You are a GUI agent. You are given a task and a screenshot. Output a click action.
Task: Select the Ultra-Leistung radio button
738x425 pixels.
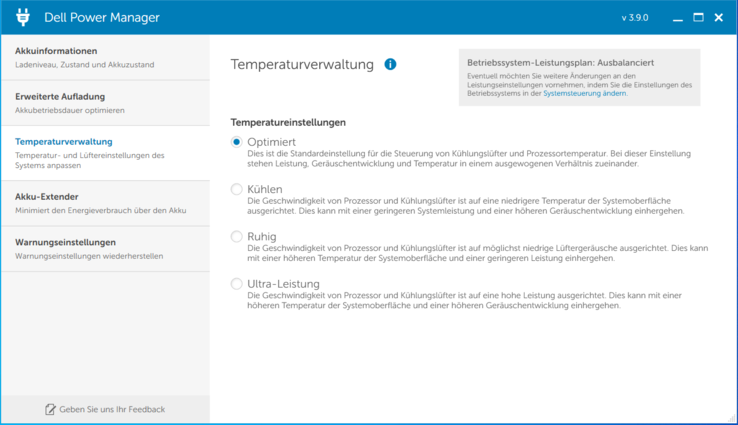tap(237, 284)
